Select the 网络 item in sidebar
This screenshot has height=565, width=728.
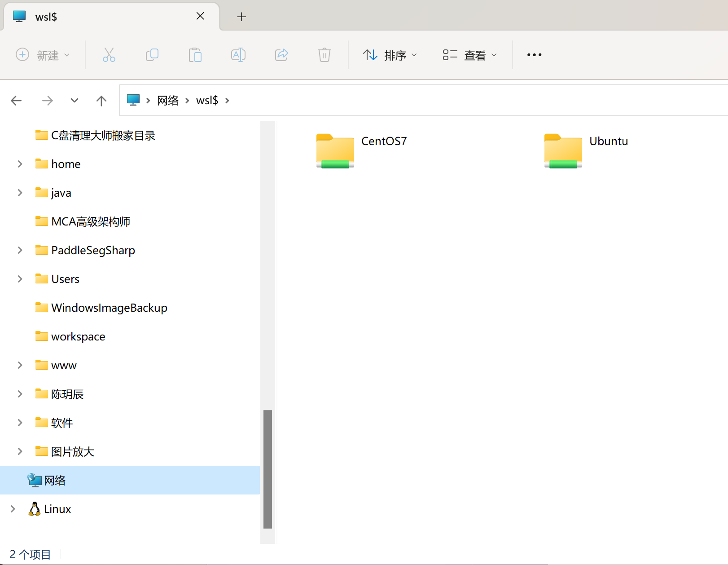(x=130, y=480)
